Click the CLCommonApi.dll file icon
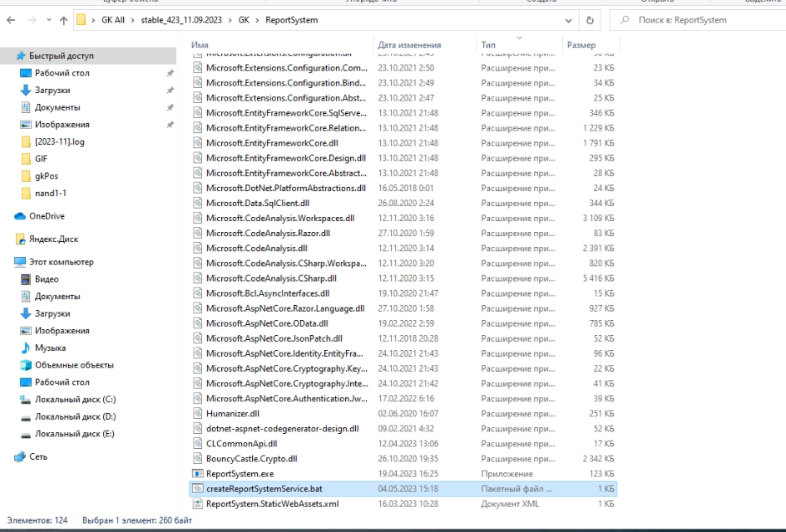This screenshot has width=786, height=532. [x=197, y=444]
